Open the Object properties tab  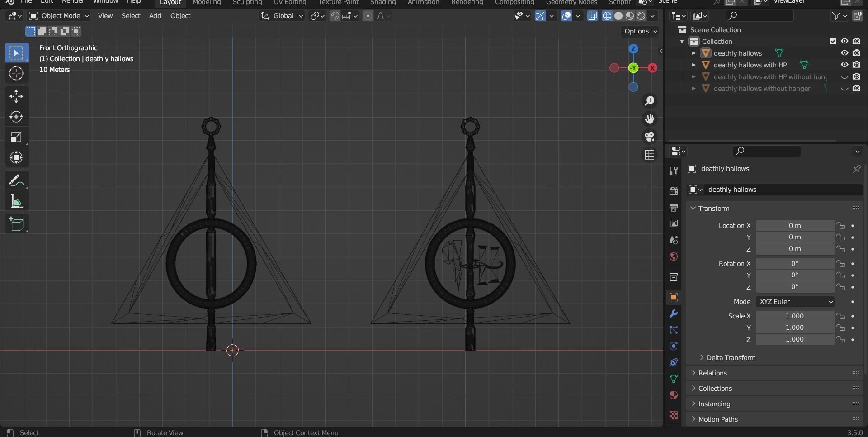(x=674, y=297)
